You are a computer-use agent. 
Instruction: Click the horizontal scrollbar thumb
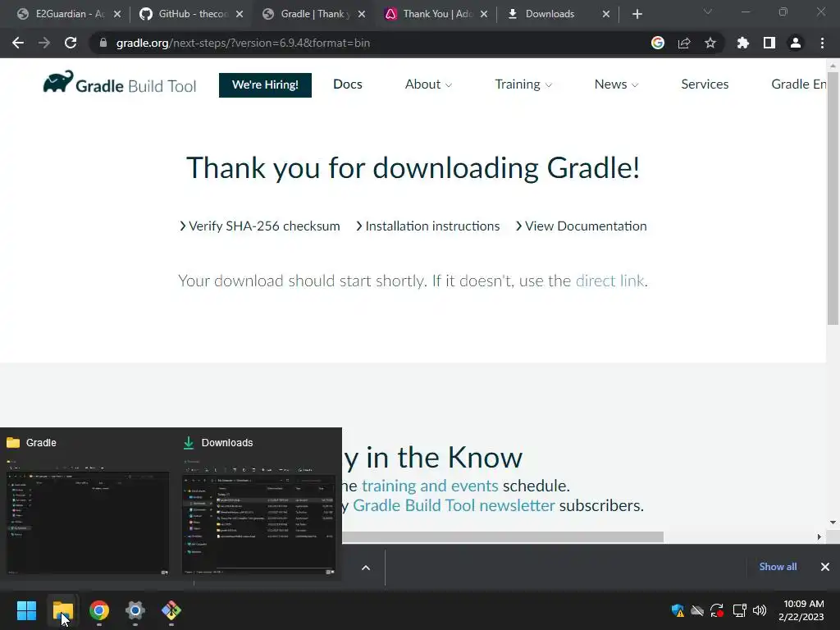pyautogui.click(x=503, y=536)
